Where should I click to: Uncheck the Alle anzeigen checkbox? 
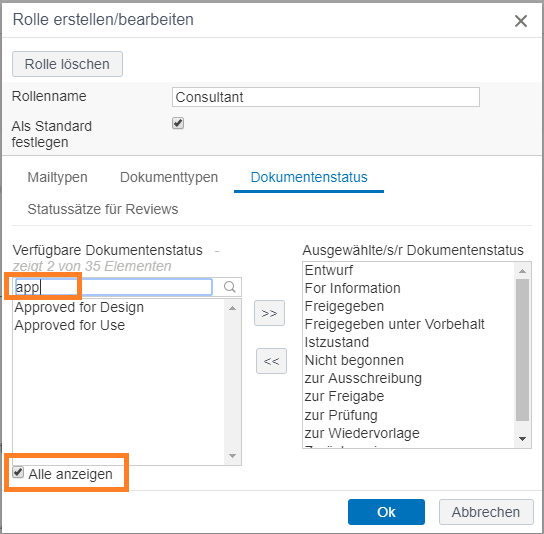(x=18, y=472)
